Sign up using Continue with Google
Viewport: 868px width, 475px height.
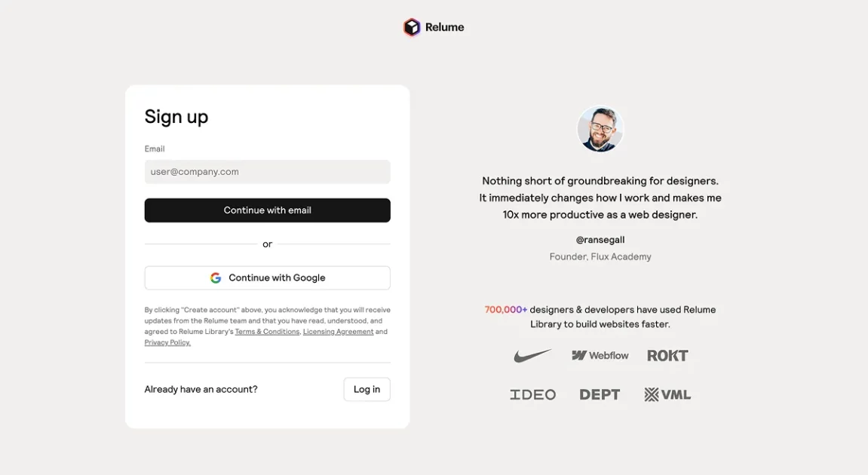pos(267,278)
